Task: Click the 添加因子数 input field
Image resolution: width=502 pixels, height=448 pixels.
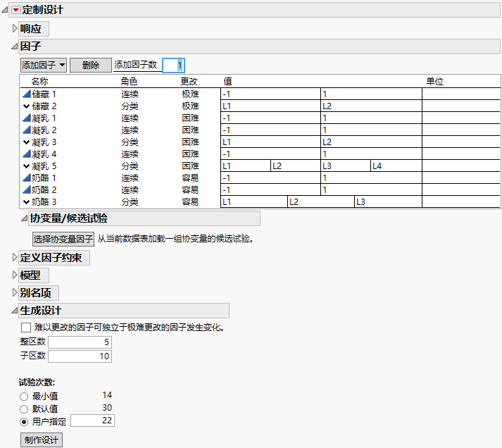Action: 173,66
